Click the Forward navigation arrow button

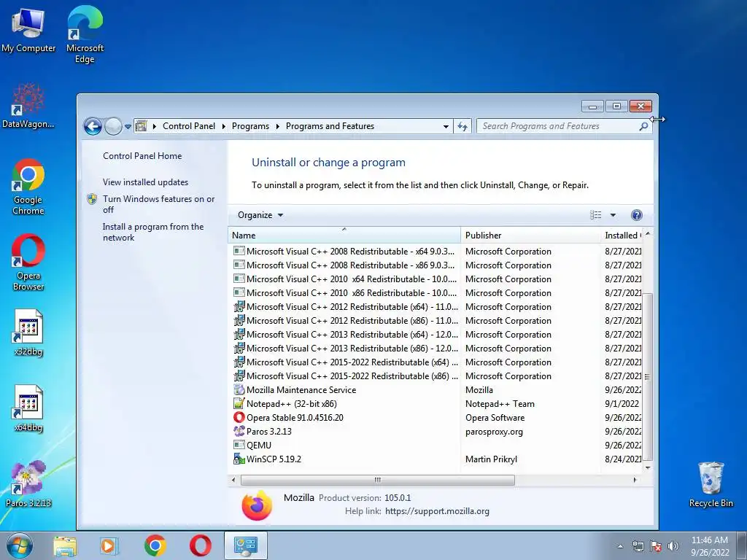tap(113, 126)
